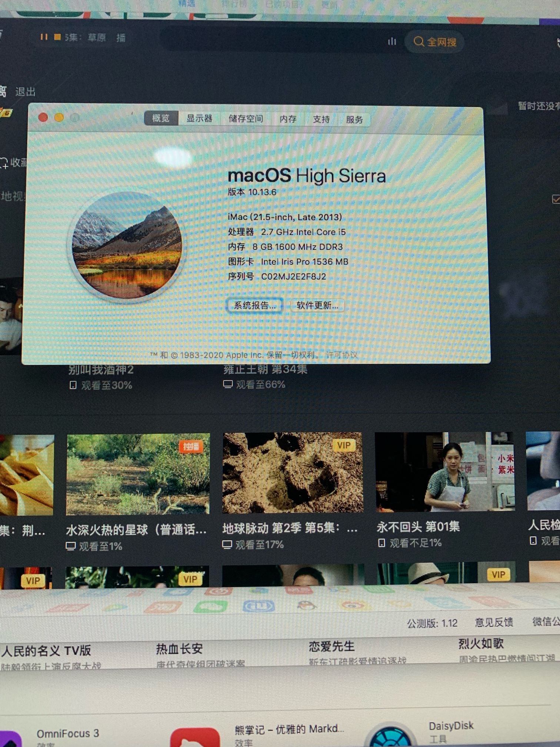The width and height of the screenshot is (560, 747).
Task: Minimize the About This Mac window
Action: coord(59,118)
